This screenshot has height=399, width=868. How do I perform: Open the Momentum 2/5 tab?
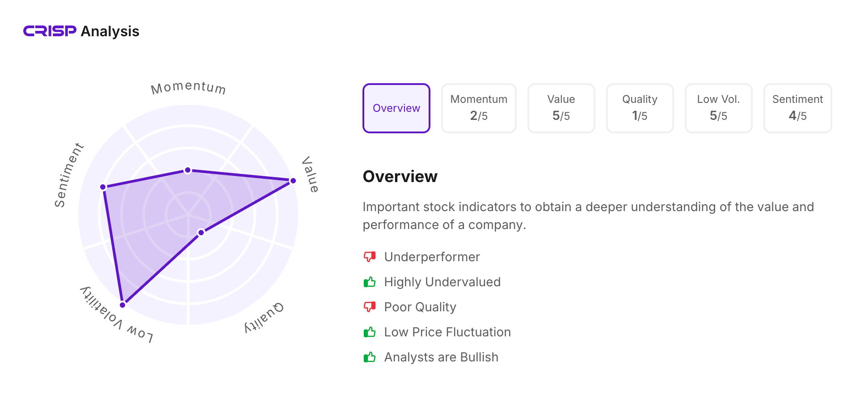click(x=479, y=108)
